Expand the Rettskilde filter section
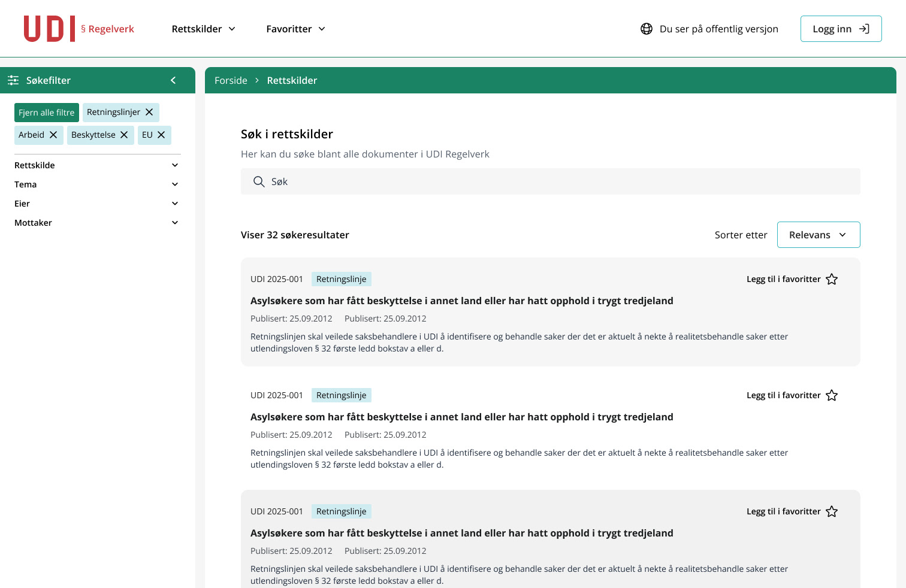The image size is (906, 588). [97, 165]
